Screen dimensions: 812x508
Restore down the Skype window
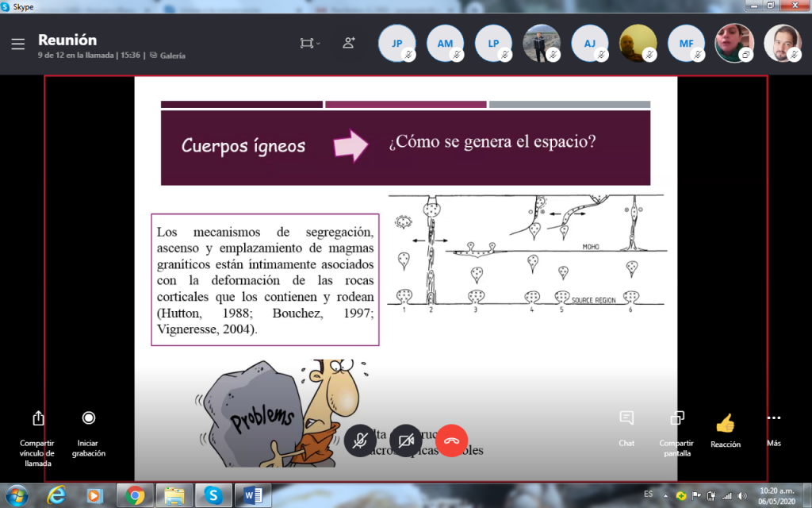tap(770, 6)
